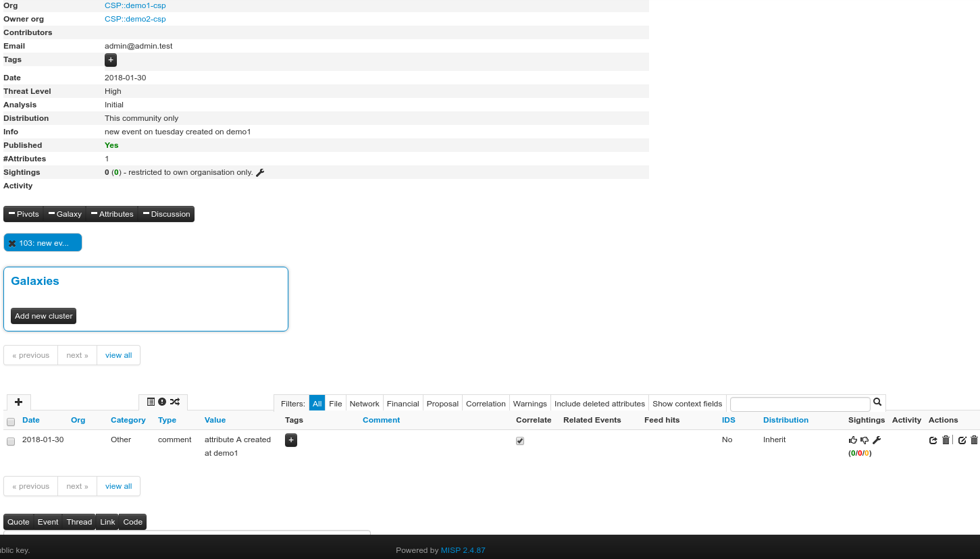Collapse the Galaxy section toggle
Screen dimensions: 980x559
point(65,214)
